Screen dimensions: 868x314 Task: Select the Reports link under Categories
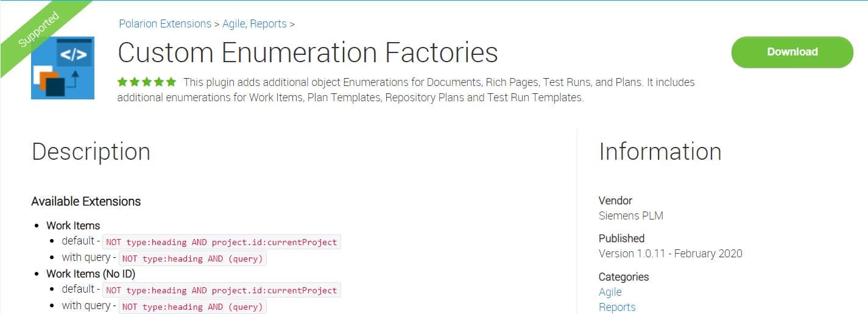(x=617, y=307)
